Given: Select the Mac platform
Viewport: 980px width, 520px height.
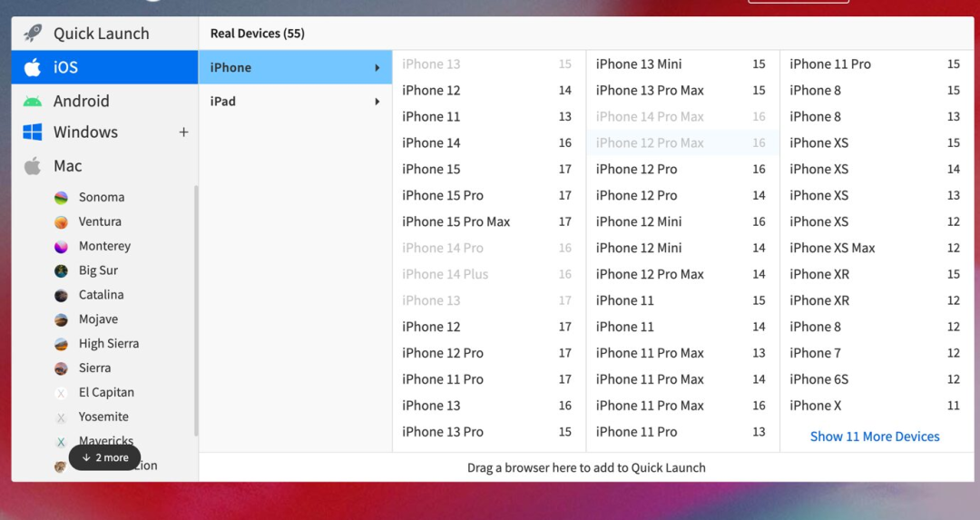Looking at the screenshot, I should (104, 166).
